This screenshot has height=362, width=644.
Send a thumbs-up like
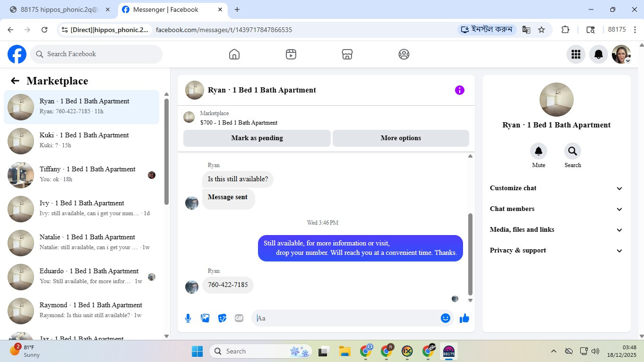tap(464, 318)
